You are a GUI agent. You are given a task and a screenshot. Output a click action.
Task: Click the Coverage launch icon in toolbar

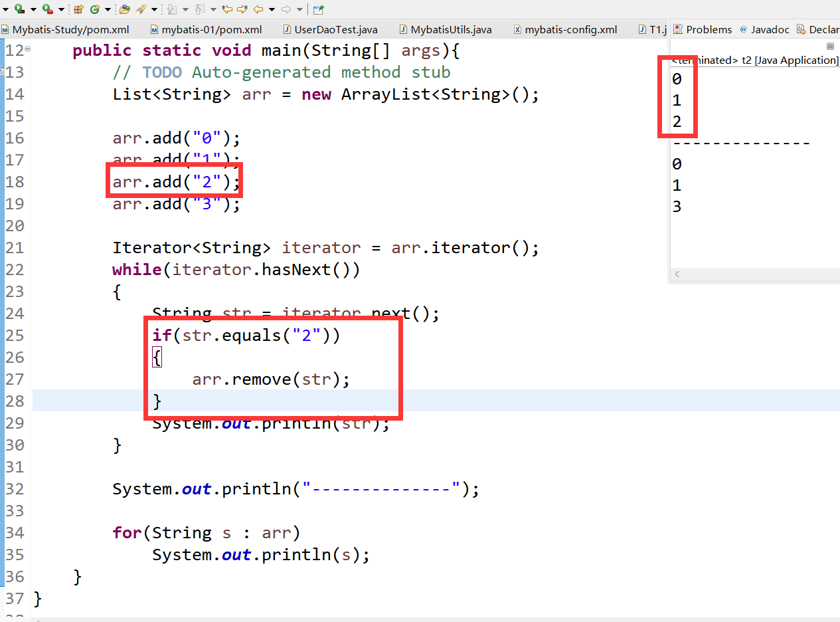(19, 9)
